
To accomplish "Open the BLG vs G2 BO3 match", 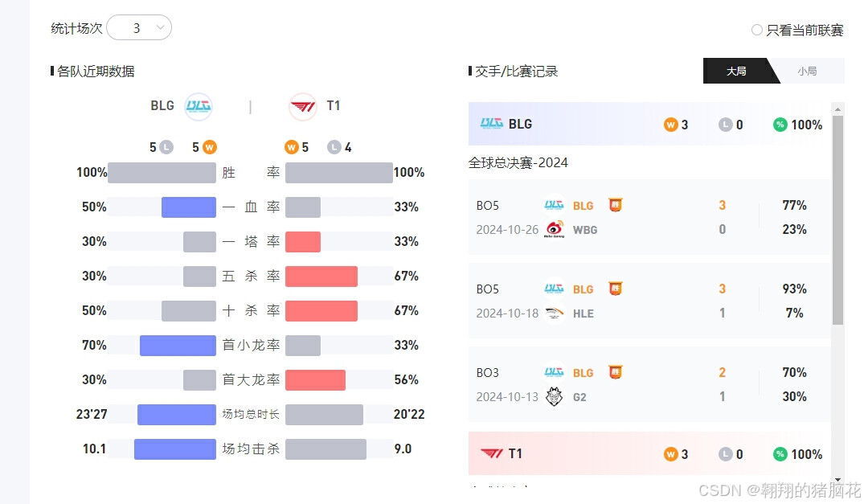I will click(649, 384).
